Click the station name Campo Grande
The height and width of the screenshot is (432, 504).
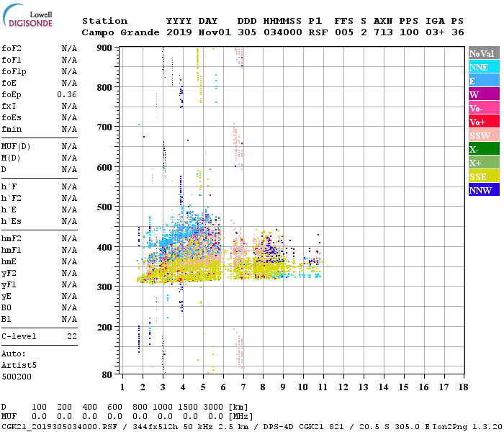coord(120,32)
